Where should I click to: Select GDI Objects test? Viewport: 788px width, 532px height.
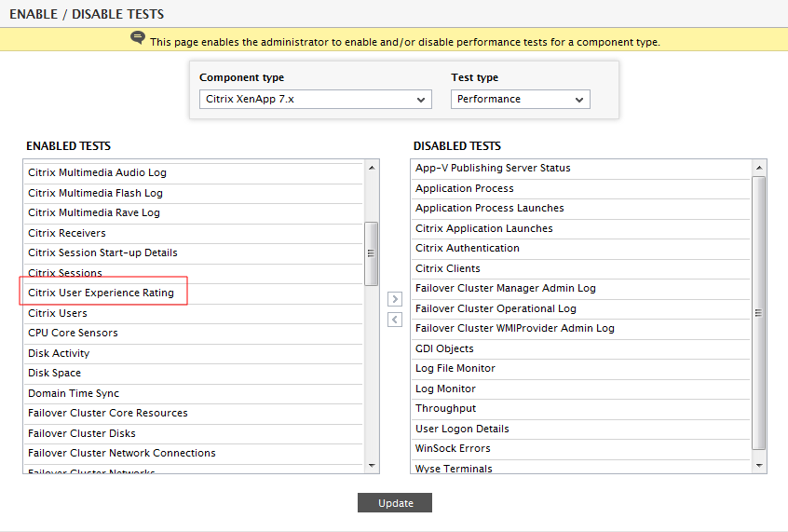tap(581, 349)
